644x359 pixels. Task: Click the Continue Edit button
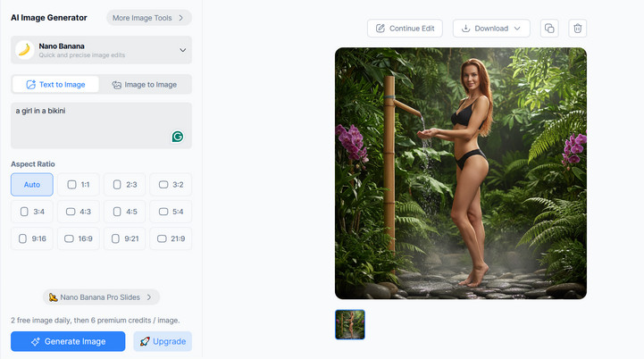pos(405,29)
